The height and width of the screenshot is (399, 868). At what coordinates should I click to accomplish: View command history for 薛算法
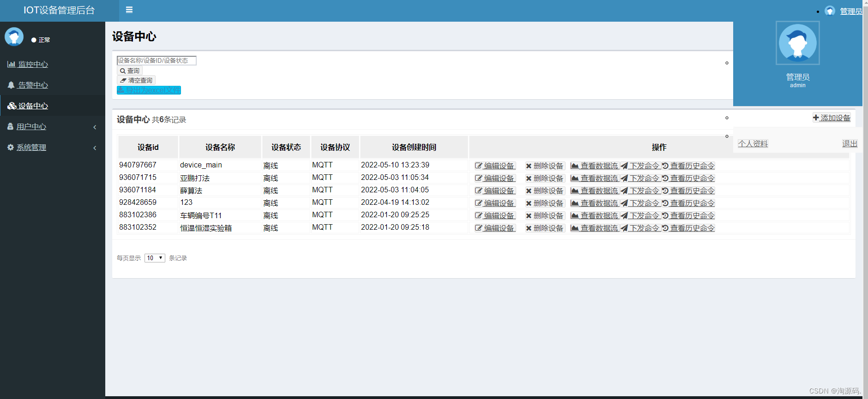coord(688,191)
